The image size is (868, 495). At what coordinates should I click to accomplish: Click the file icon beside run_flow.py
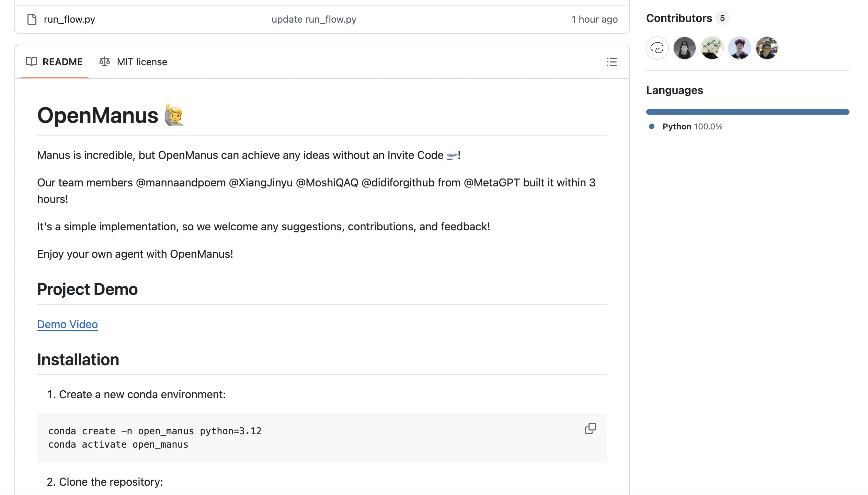[x=32, y=19]
